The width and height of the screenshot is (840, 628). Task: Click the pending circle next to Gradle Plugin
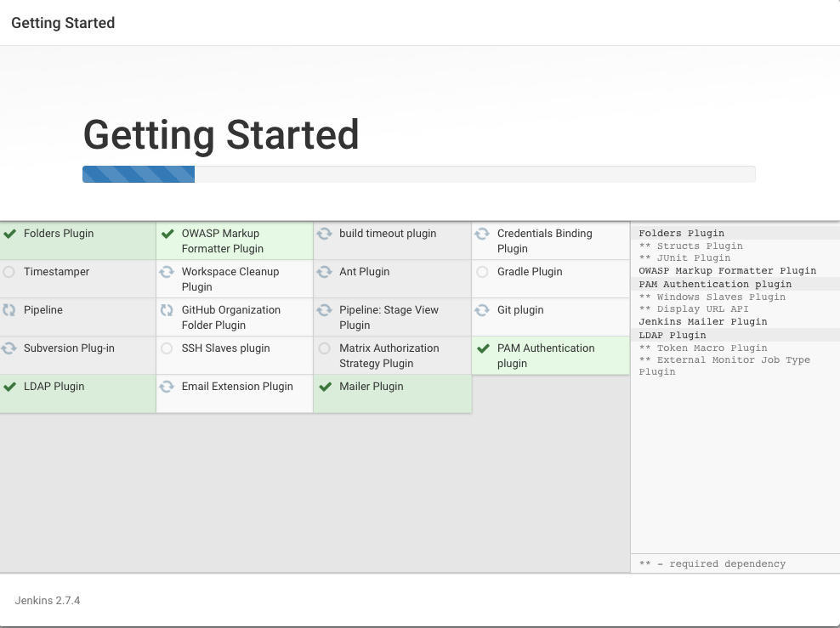coord(484,271)
